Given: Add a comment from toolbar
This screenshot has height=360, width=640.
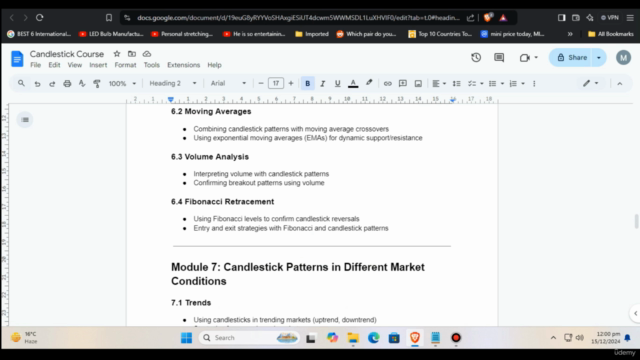Looking at the screenshot, I should [x=403, y=84].
